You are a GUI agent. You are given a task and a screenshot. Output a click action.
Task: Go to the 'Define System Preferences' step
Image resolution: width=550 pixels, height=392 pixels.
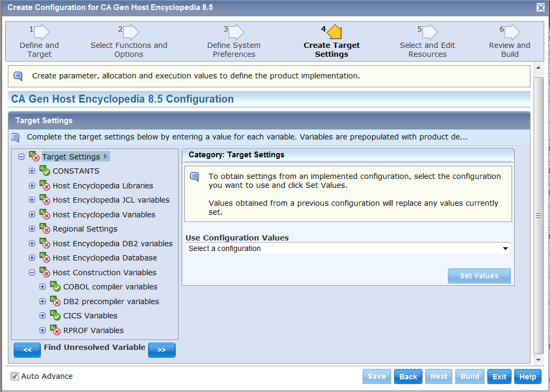pyautogui.click(x=234, y=50)
